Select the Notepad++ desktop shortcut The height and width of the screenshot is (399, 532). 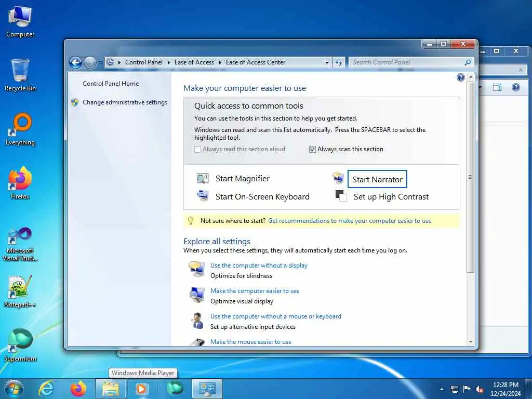tap(20, 291)
